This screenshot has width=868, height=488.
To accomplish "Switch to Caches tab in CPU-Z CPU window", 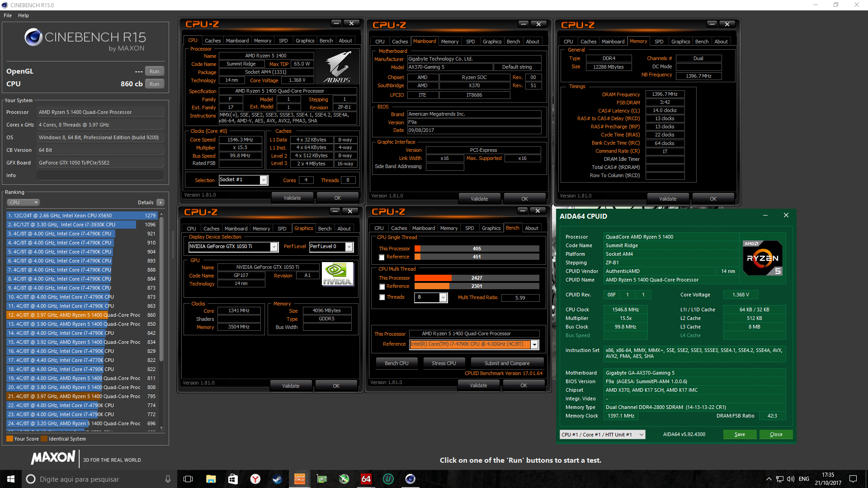I will click(212, 41).
